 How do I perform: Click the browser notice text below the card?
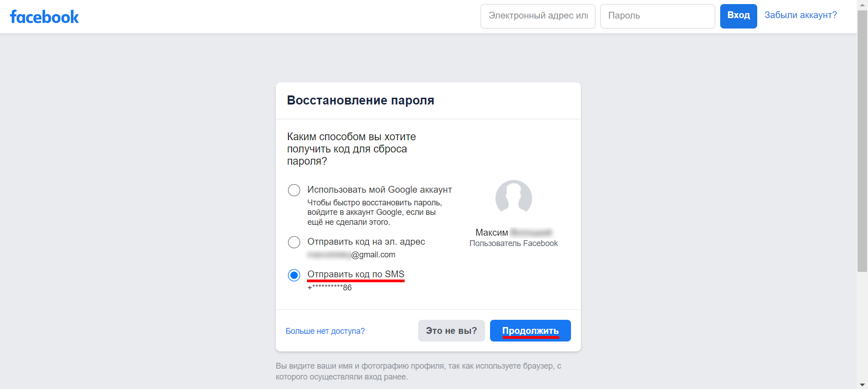tap(419, 371)
